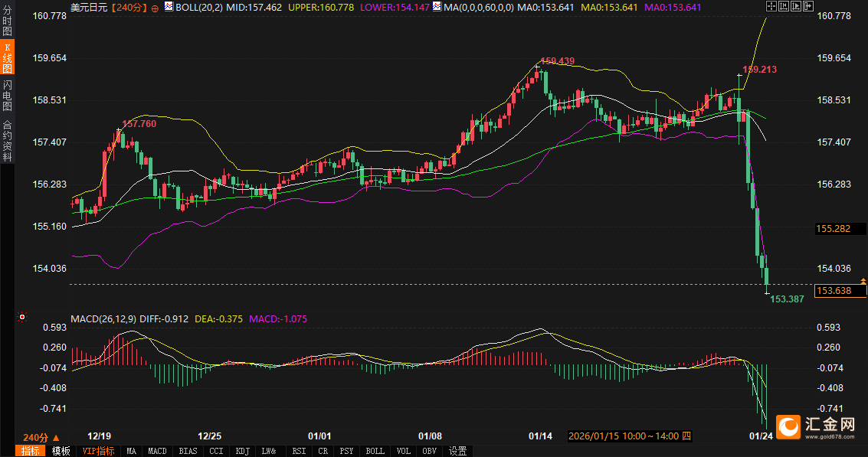Select the 闪电图 sidebar tab
The width and height of the screenshot is (868, 457).
pos(7,95)
